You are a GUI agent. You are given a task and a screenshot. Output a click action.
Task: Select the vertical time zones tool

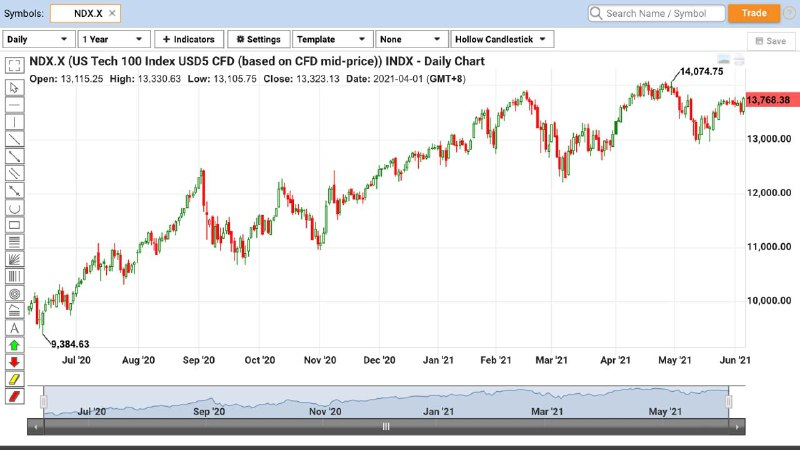click(x=14, y=277)
